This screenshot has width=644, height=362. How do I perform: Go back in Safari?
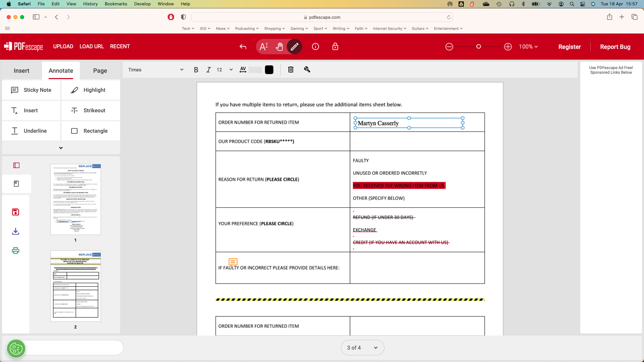tap(56, 17)
